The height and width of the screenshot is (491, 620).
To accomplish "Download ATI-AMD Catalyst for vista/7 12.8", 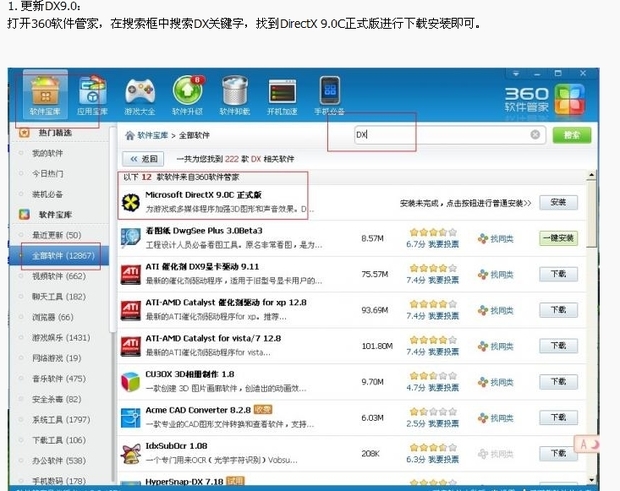I will 558,346.
